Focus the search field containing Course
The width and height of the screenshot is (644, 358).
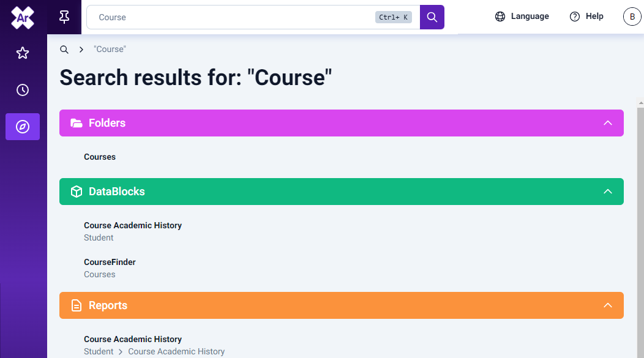click(x=253, y=17)
